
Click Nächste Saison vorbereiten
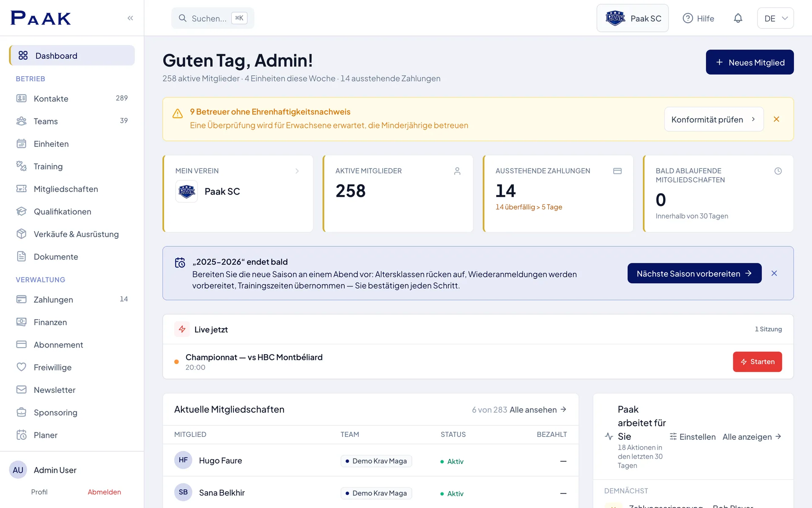coord(694,273)
